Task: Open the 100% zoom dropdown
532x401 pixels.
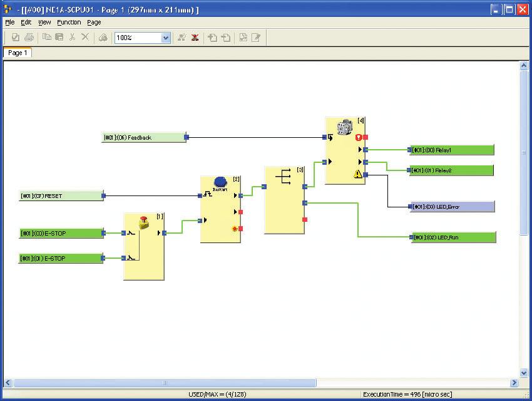Action: pos(166,38)
